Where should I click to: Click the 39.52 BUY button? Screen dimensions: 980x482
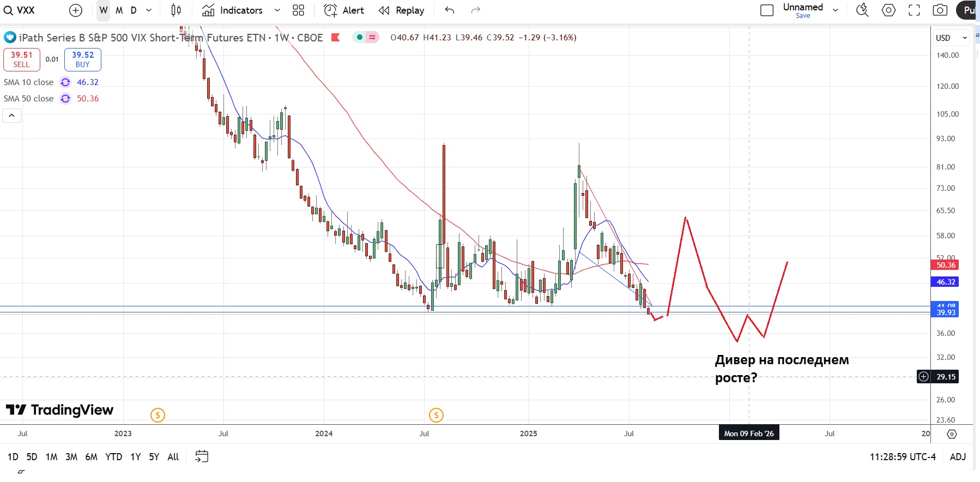pyautogui.click(x=83, y=59)
